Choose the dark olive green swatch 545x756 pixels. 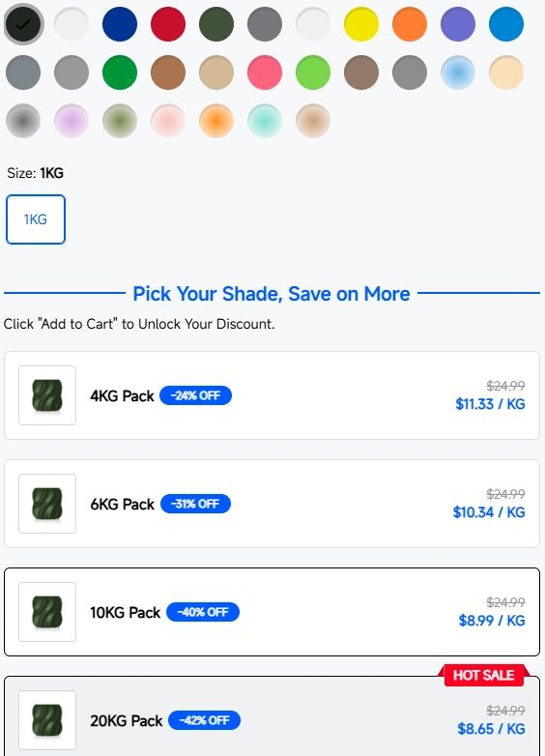(216, 24)
